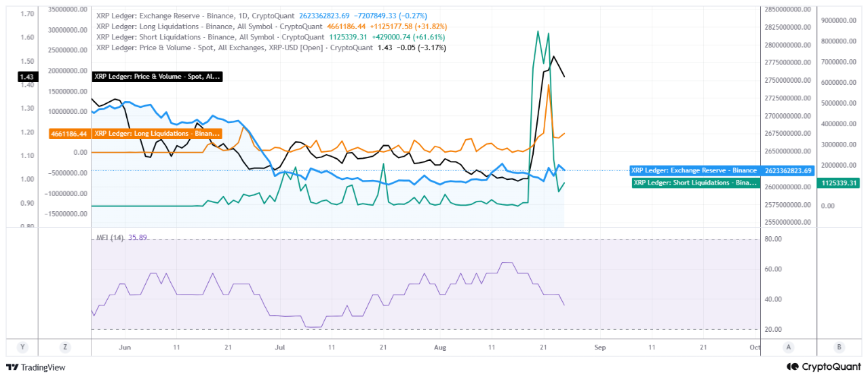The width and height of the screenshot is (868, 378).
Task: Click the blue 2623362823.69 value tag on the right axis
Action: (x=789, y=170)
